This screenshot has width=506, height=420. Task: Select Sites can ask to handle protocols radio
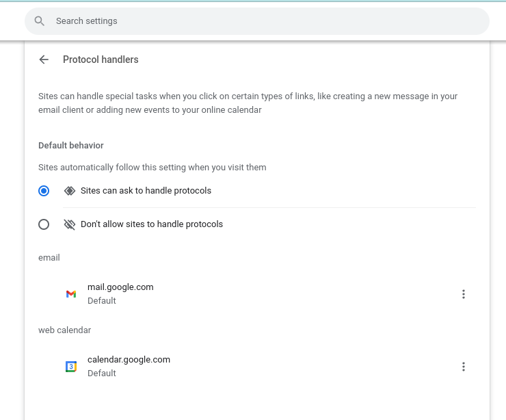click(x=44, y=191)
